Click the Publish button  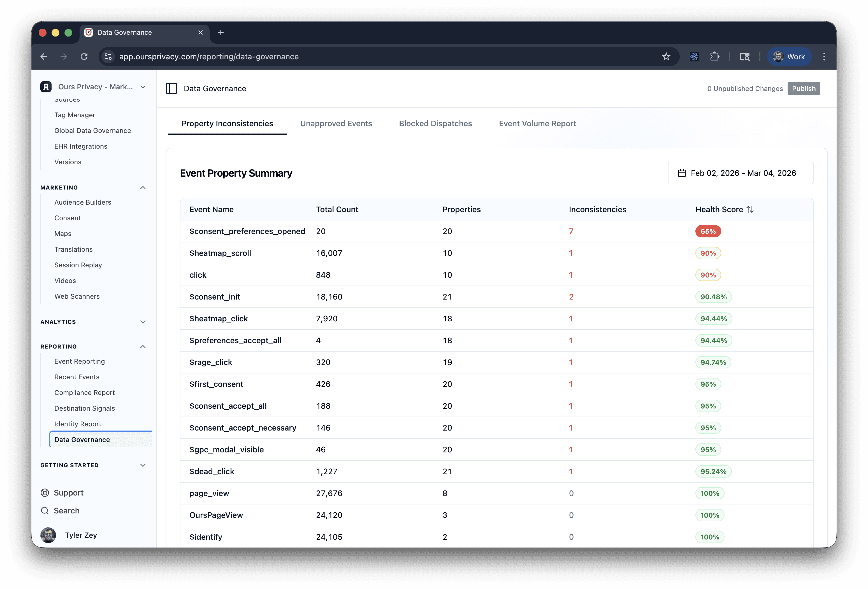point(803,88)
